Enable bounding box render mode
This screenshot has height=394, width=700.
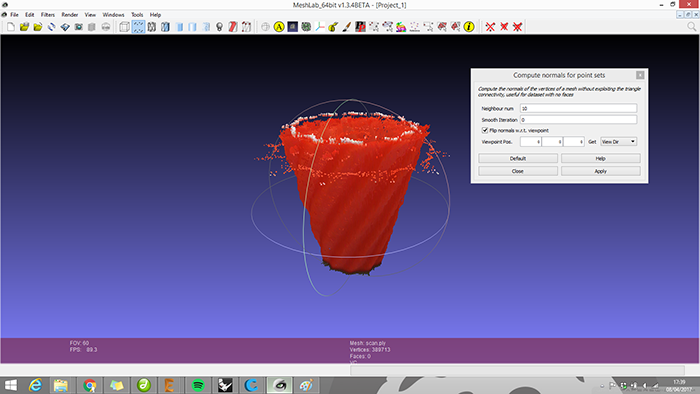tap(125, 27)
